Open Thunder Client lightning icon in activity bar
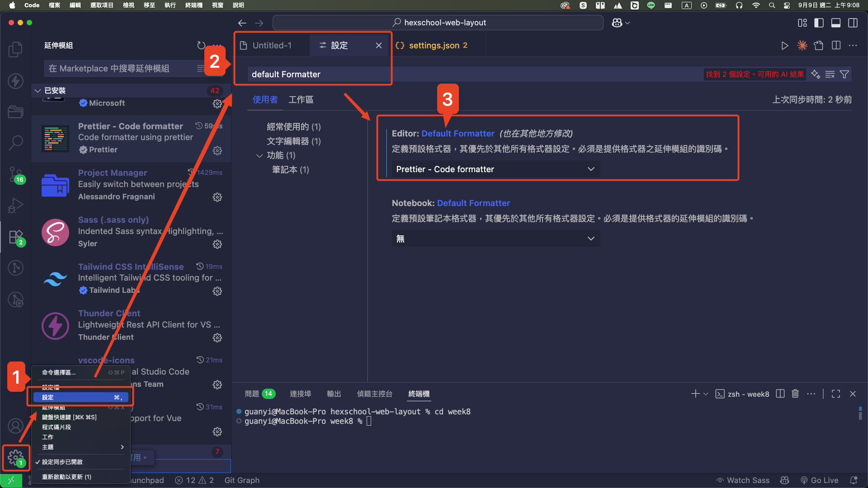Viewport: 868px width, 488px height. tap(15, 81)
